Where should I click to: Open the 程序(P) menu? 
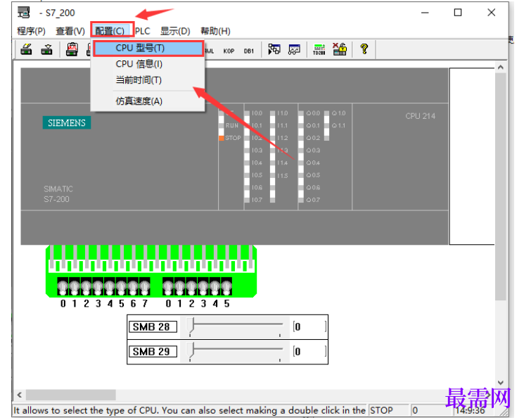pyautogui.click(x=32, y=31)
